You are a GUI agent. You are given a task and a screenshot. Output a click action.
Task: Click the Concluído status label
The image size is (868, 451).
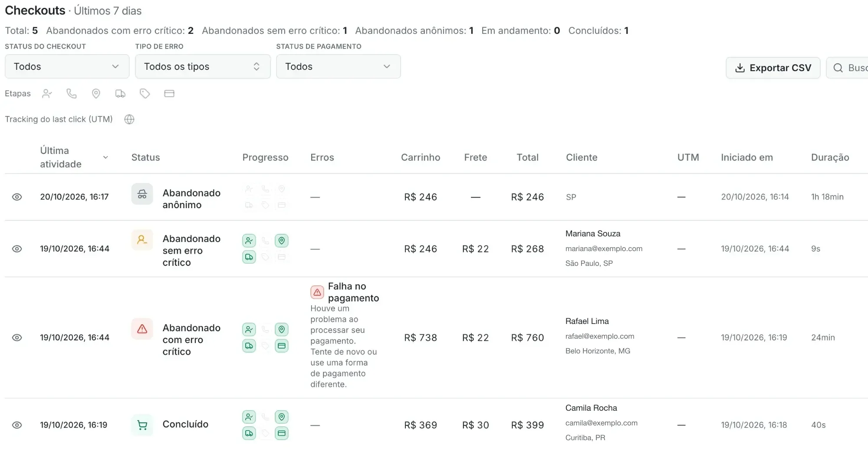coord(185,425)
